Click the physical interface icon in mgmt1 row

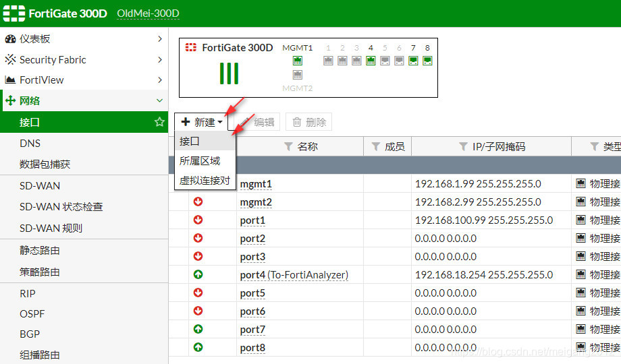(x=580, y=183)
